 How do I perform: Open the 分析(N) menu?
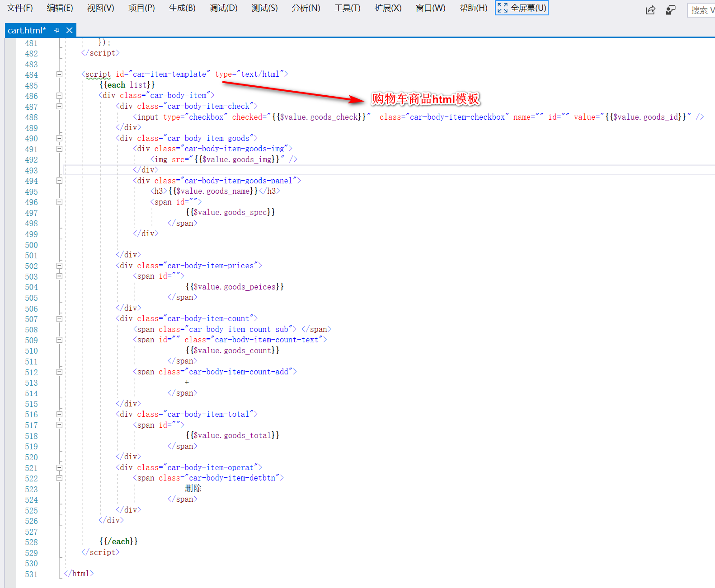[x=306, y=8]
